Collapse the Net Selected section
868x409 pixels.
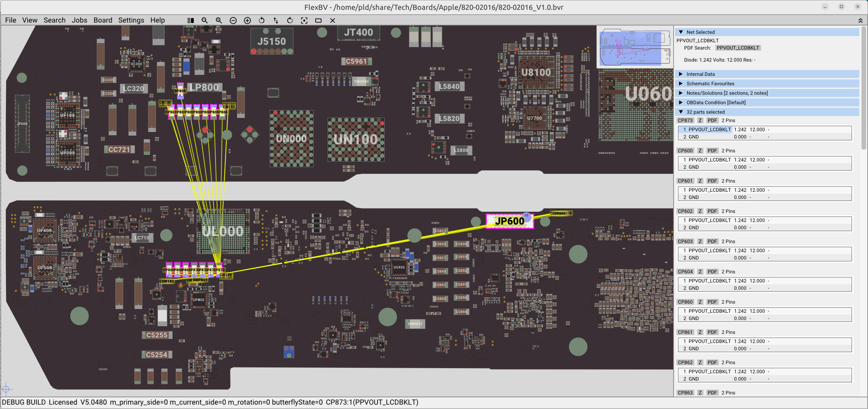(681, 32)
